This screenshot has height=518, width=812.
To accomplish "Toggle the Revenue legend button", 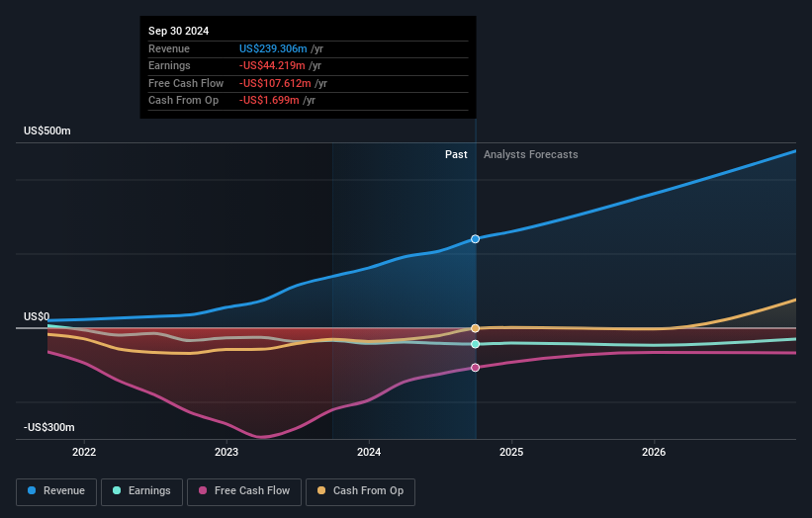I will pyautogui.click(x=56, y=491).
